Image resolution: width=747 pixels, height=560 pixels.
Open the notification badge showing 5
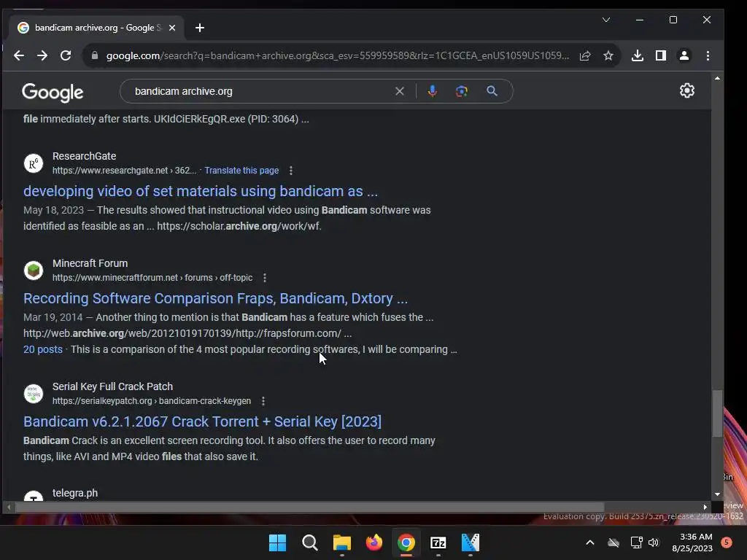[x=727, y=542]
